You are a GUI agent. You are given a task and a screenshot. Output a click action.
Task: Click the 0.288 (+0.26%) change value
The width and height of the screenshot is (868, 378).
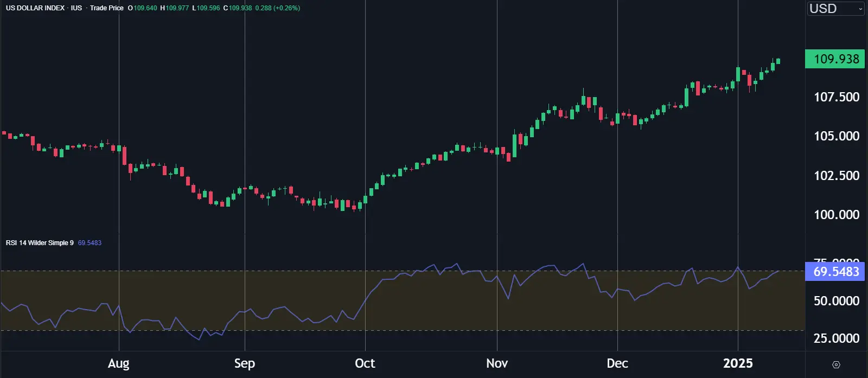pyautogui.click(x=278, y=8)
